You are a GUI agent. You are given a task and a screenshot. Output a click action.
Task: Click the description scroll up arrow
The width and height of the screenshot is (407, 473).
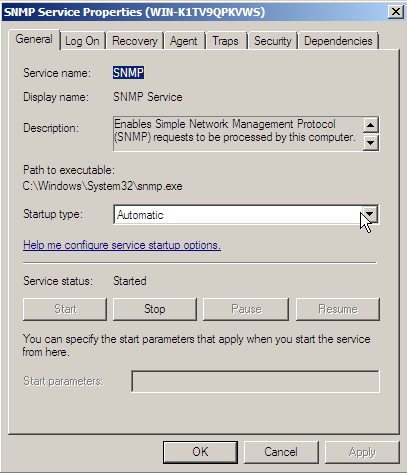(370, 125)
